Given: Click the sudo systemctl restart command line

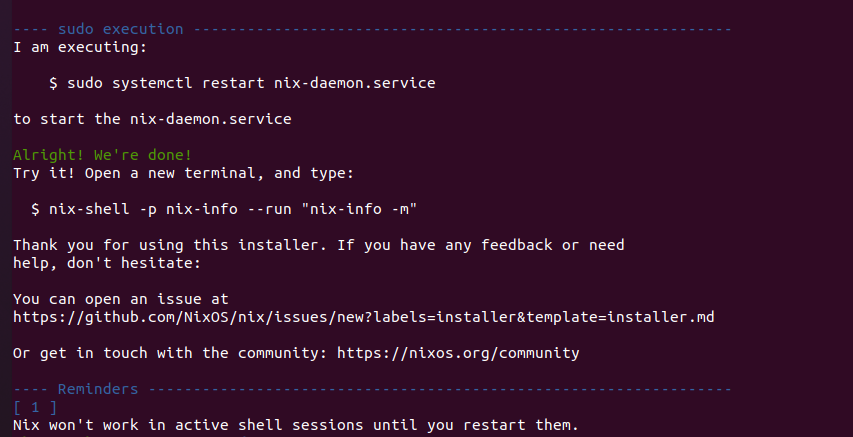Looking at the screenshot, I should (242, 83).
